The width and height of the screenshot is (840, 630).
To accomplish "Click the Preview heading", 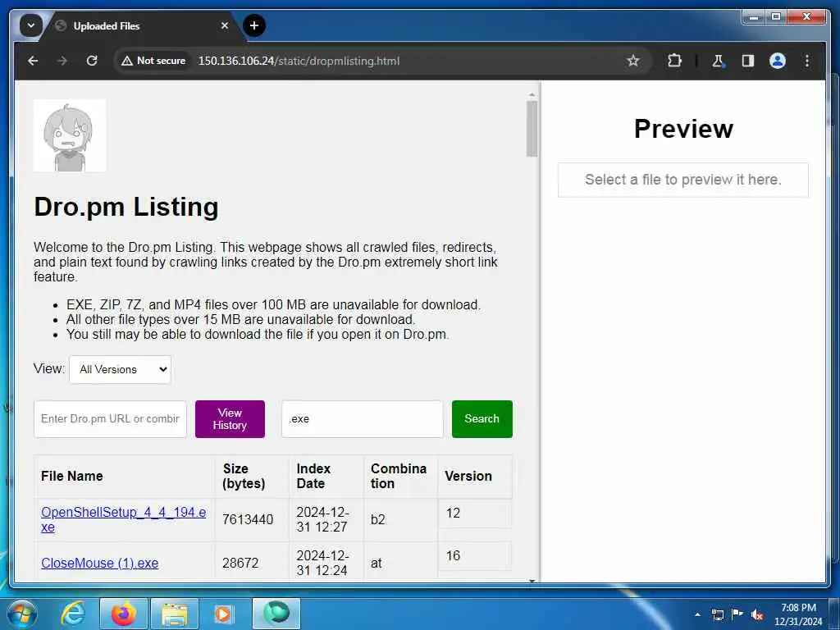I will pos(683,129).
